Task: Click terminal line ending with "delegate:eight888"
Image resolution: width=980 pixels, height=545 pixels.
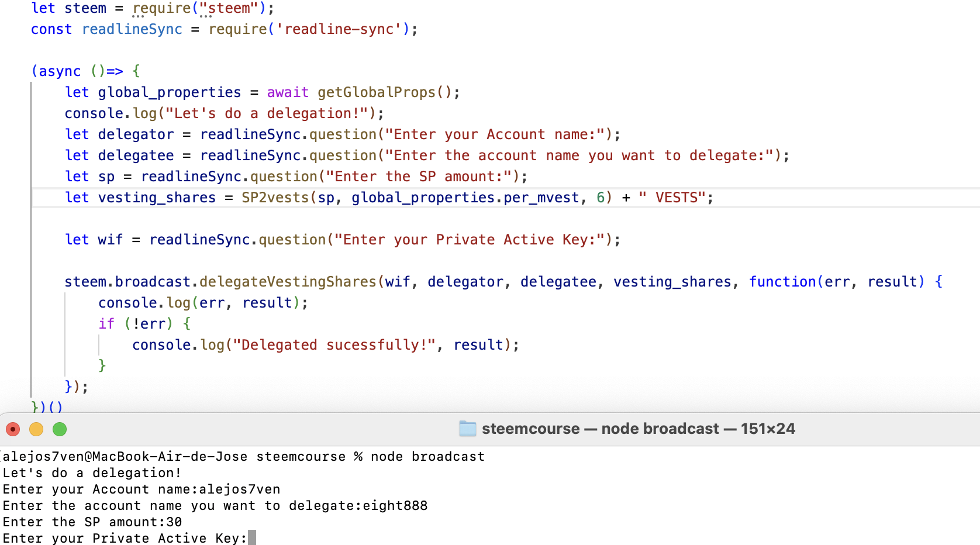Action: coord(215,506)
